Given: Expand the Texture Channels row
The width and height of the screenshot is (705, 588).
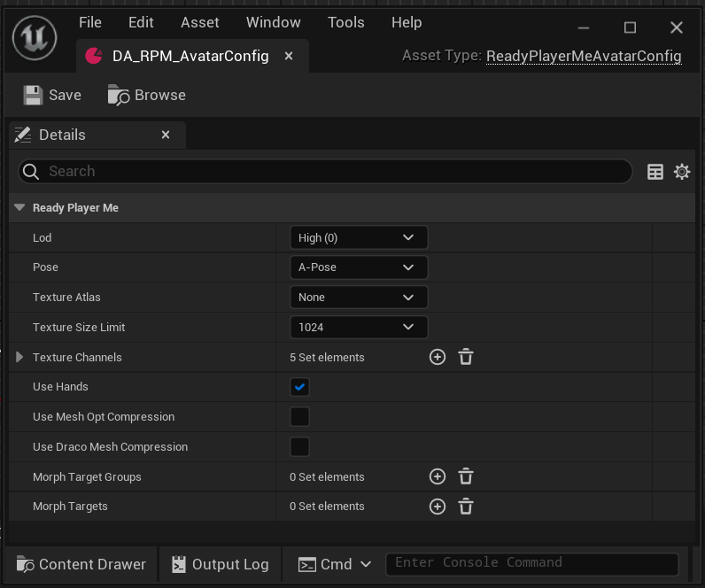Looking at the screenshot, I should click(19, 358).
